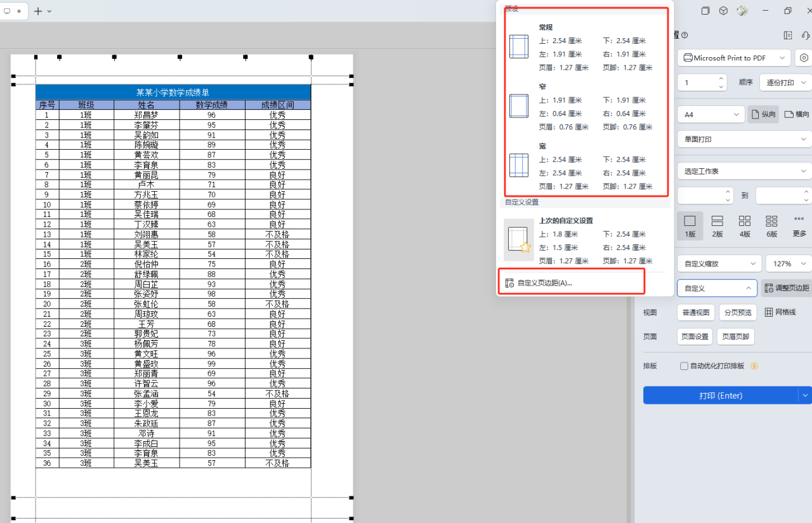The height and width of the screenshot is (523, 812).
Task: Open the A4 paper size dropdown
Action: pyautogui.click(x=710, y=114)
